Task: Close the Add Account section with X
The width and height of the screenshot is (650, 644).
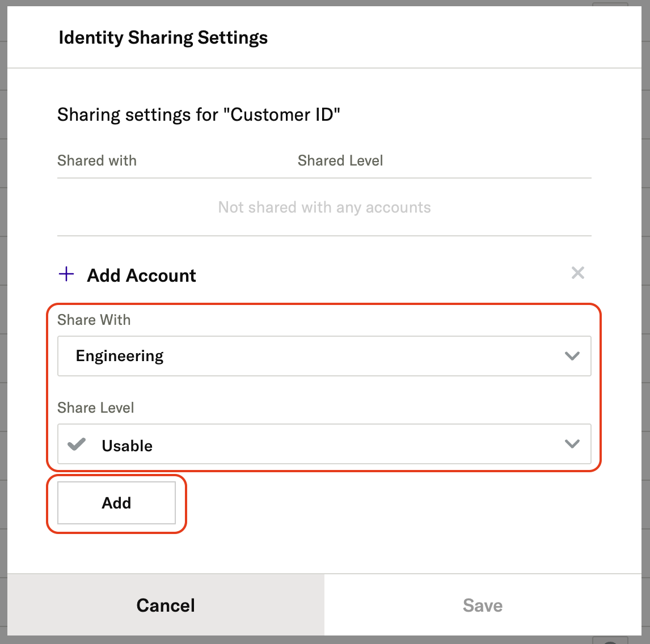Action: click(x=577, y=273)
